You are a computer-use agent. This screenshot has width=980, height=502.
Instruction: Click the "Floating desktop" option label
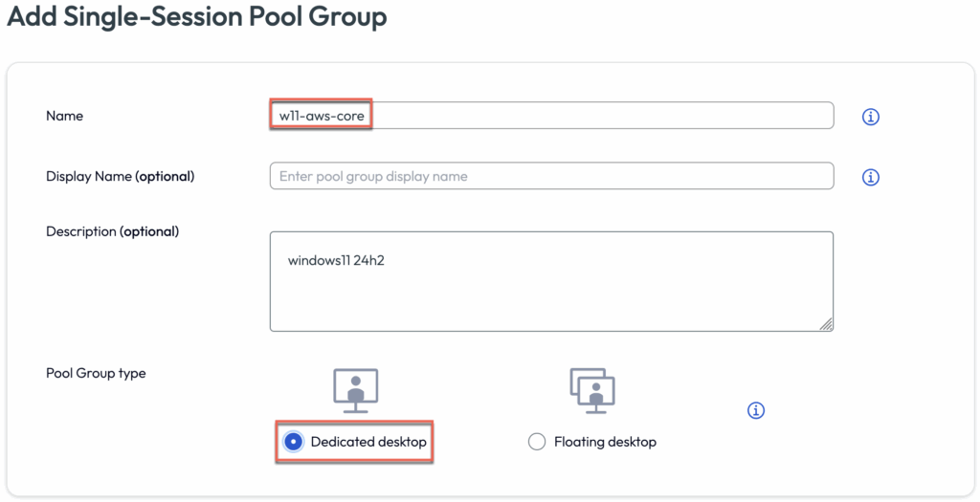(x=605, y=442)
